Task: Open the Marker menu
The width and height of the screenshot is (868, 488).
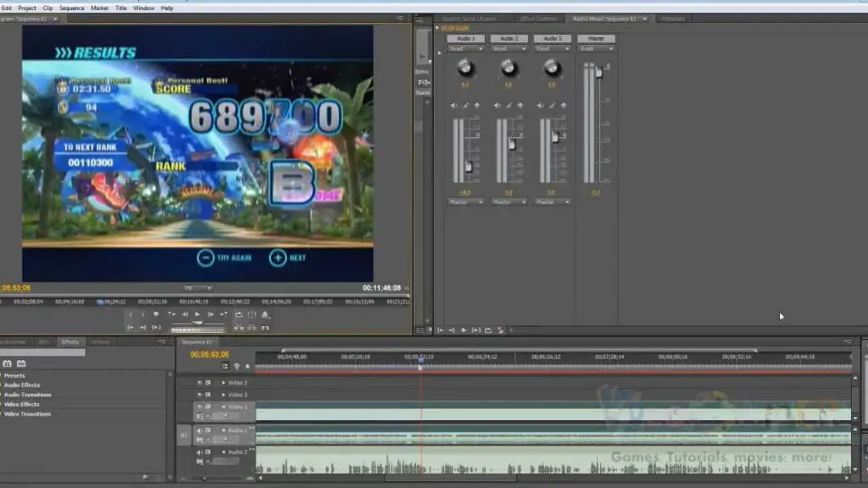Action: click(x=100, y=8)
